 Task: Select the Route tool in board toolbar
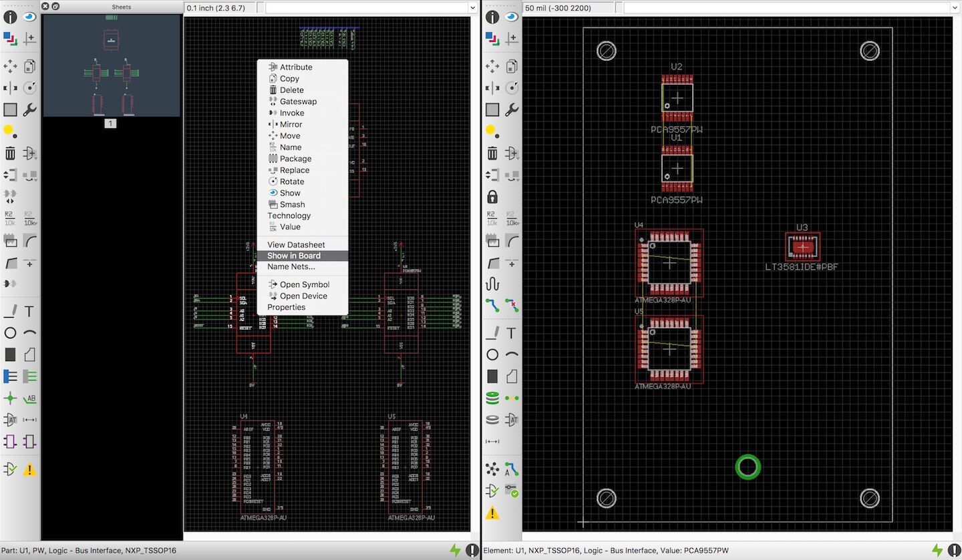click(492, 304)
